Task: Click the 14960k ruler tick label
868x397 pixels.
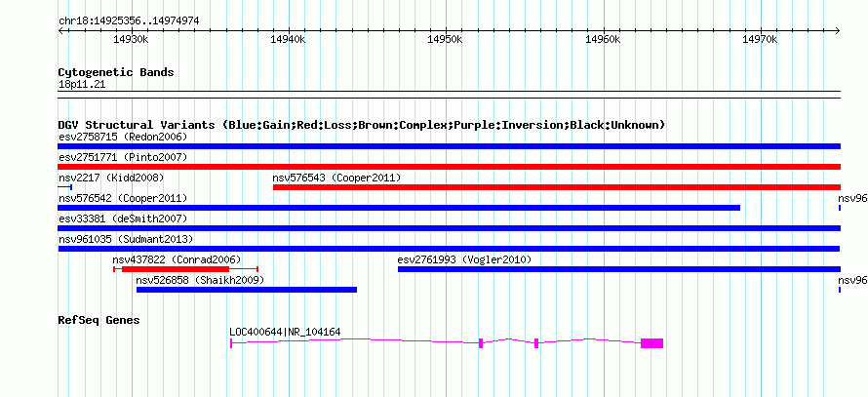Action: (x=604, y=39)
